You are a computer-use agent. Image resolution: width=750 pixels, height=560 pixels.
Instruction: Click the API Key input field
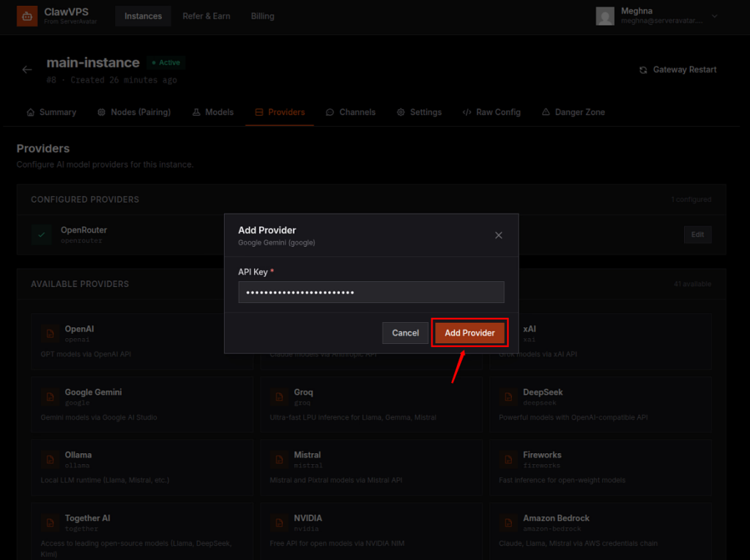pos(371,291)
